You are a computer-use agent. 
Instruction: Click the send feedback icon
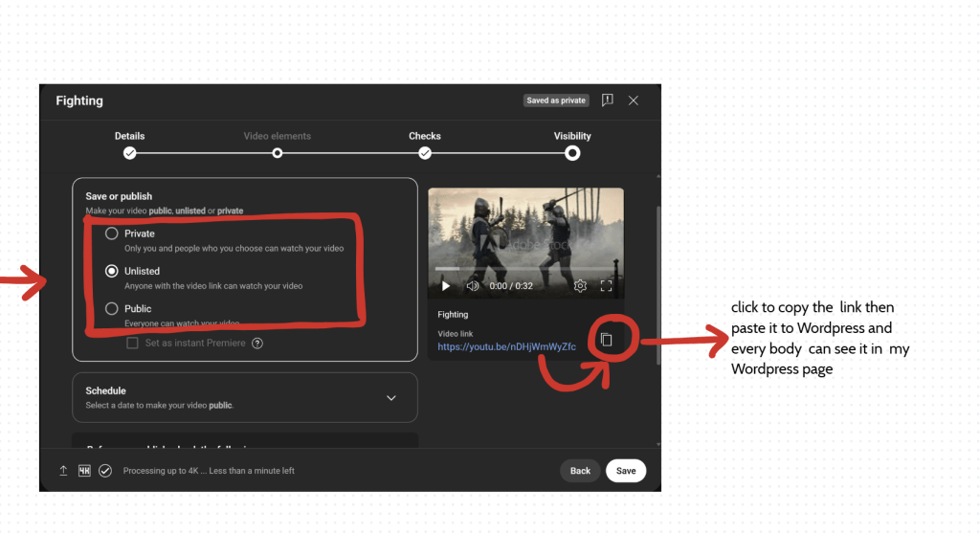pyautogui.click(x=607, y=100)
